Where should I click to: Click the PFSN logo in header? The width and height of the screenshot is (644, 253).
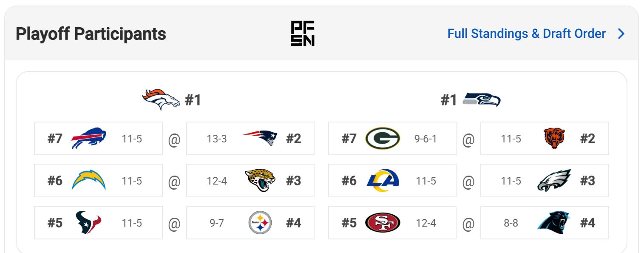click(x=303, y=34)
